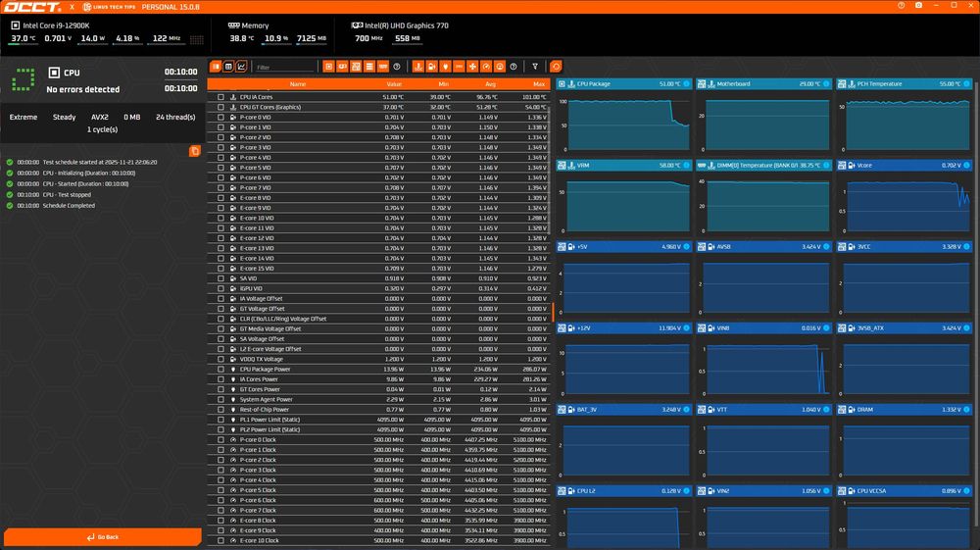Viewport: 980px width, 550px height.
Task: Open info for CPU Package graph
Action: 686,83
